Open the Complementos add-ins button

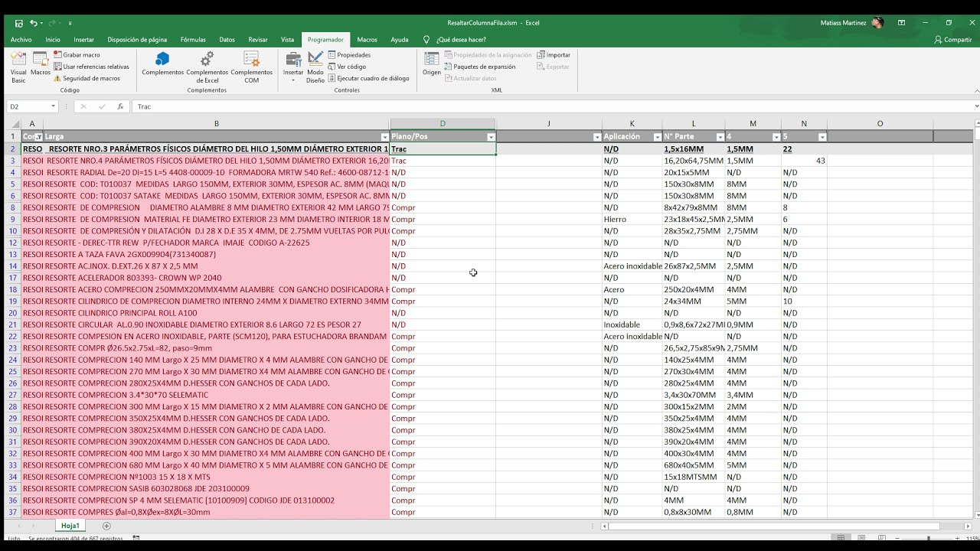point(162,64)
